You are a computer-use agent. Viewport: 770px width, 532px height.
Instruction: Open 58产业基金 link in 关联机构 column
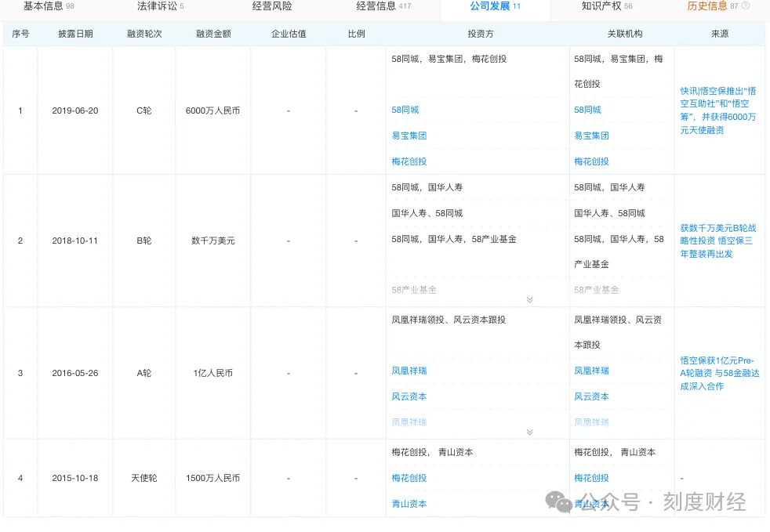(x=596, y=290)
